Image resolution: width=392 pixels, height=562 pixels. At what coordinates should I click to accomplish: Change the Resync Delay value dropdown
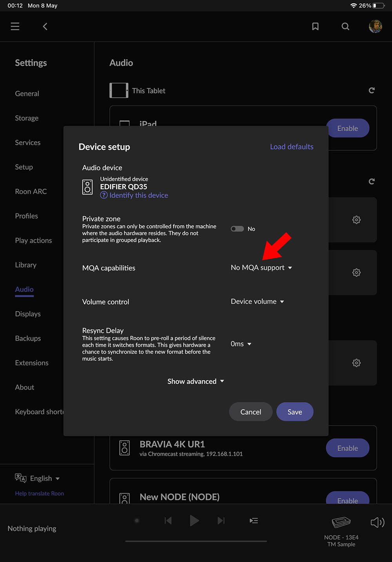tap(241, 344)
